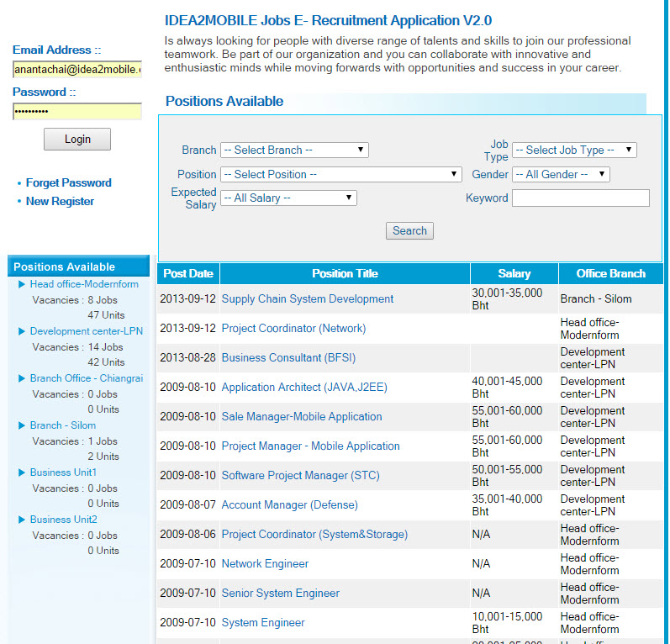The image size is (670, 644).
Task: Open Branch - Silom sidebar link
Action: [63, 425]
